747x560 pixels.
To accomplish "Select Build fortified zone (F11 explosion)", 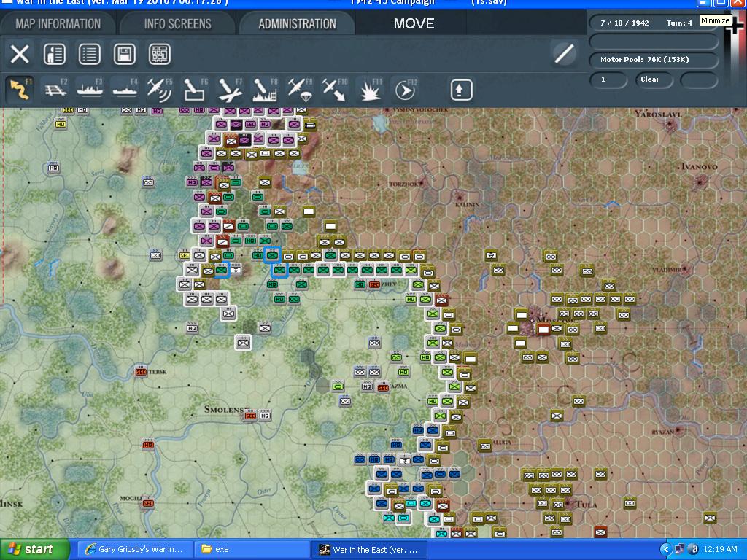I will point(370,90).
